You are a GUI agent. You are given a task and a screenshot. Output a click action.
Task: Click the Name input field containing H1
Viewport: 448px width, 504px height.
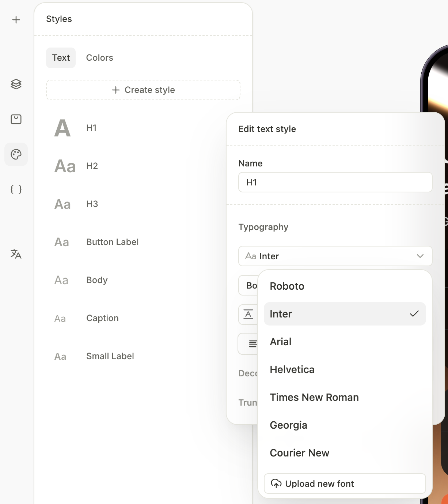[x=335, y=182]
